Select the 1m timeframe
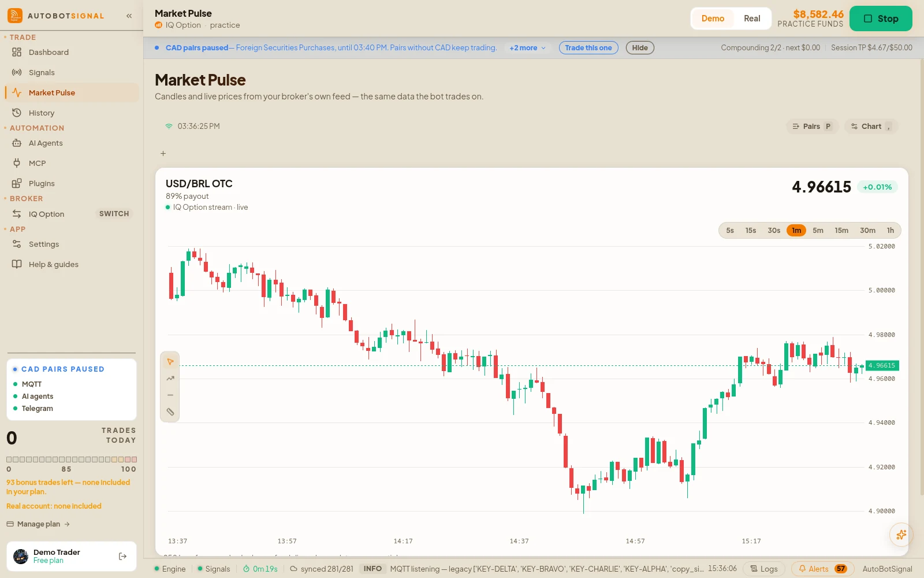924x578 pixels. [x=796, y=231]
